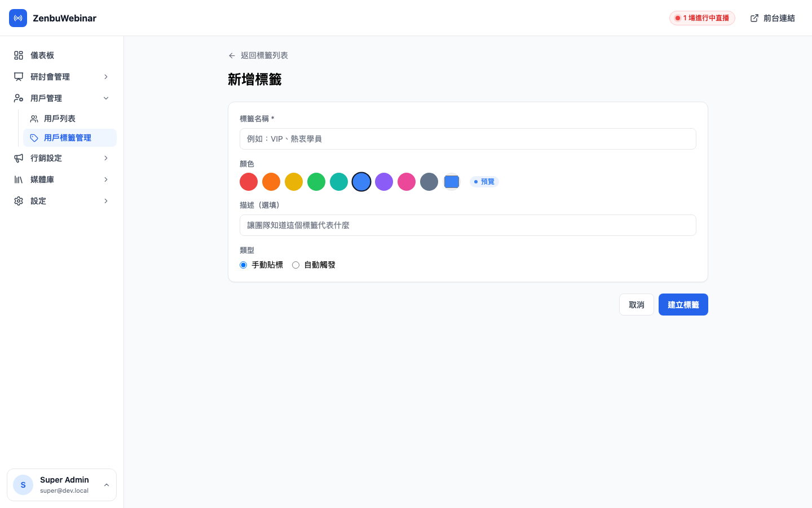The width and height of the screenshot is (812, 508).
Task: Open 用戶標籤管理 from the sidebar
Action: click(x=68, y=138)
